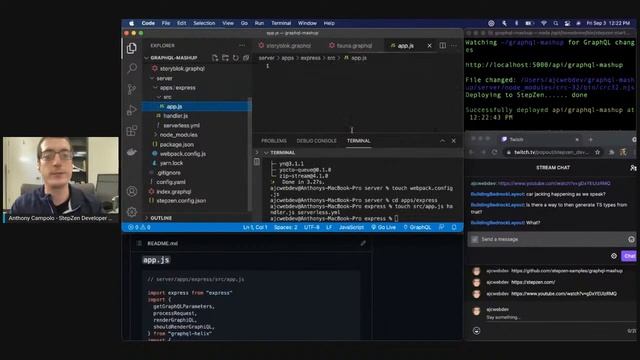Collapse the src folder
640x360 pixels.
167,97
